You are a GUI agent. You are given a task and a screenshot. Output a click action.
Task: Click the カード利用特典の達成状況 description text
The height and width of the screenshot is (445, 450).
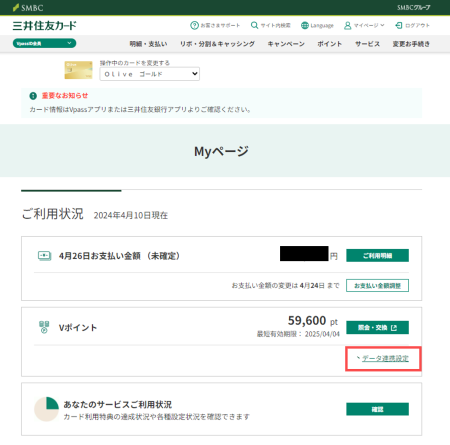tap(156, 417)
